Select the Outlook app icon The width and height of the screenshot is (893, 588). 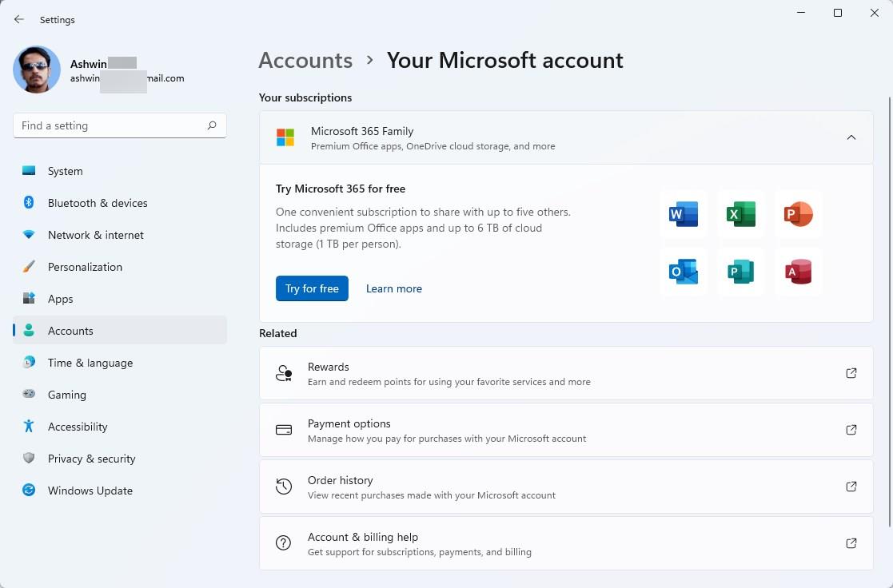(683, 272)
